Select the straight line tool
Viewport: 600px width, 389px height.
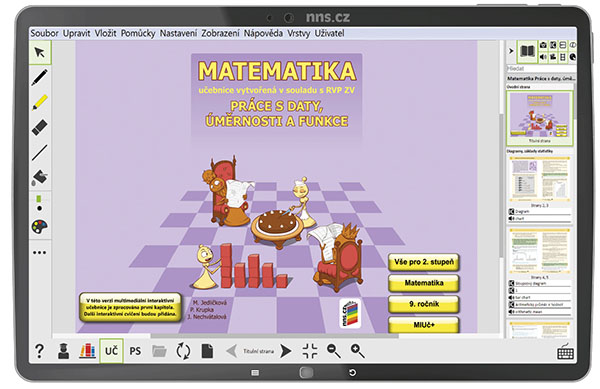(40, 152)
